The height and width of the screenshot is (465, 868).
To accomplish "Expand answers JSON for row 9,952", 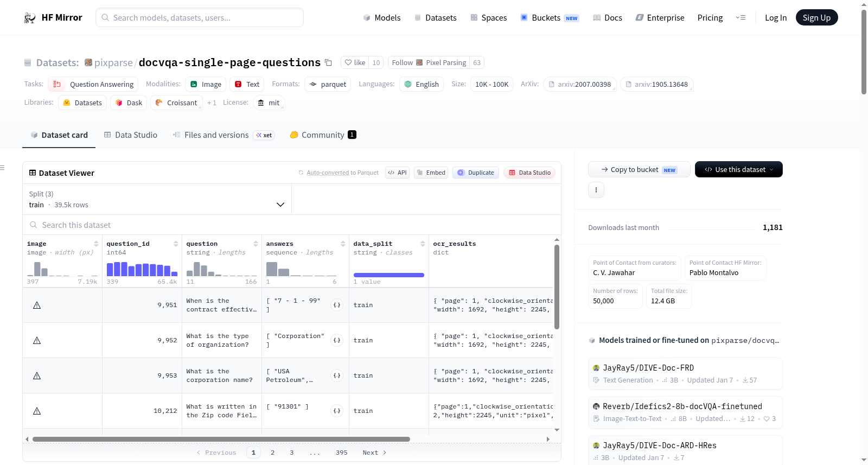I will (x=337, y=340).
